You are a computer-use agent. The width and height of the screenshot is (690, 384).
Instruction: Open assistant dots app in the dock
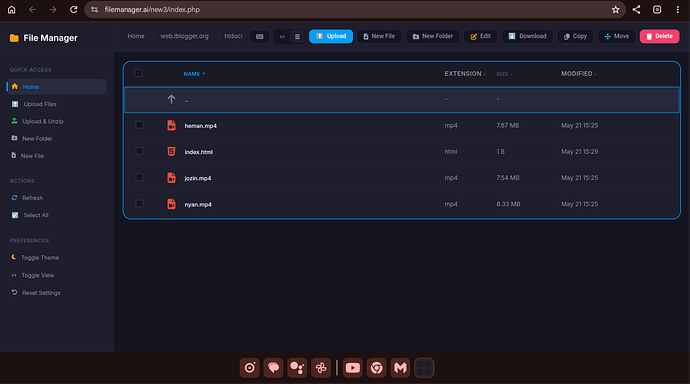297,368
